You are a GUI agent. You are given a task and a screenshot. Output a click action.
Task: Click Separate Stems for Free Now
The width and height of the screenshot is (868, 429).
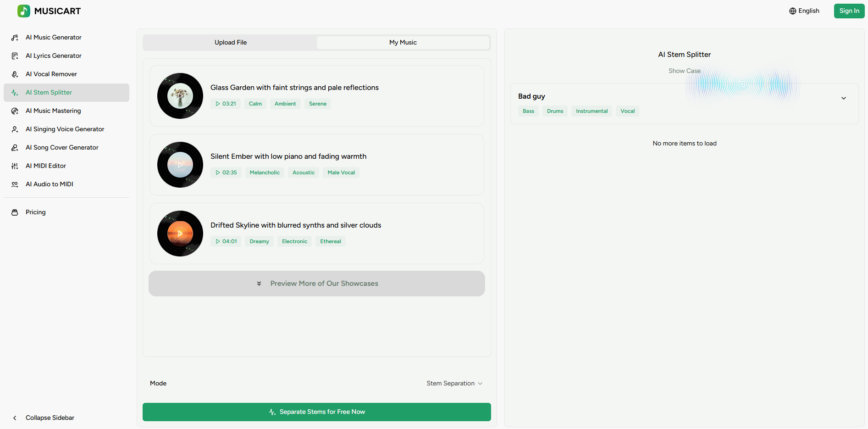(x=316, y=412)
